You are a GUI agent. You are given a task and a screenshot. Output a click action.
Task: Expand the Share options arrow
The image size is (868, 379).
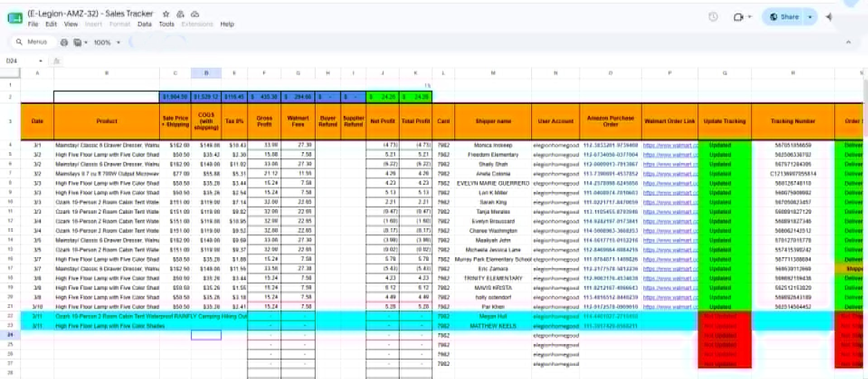[810, 17]
